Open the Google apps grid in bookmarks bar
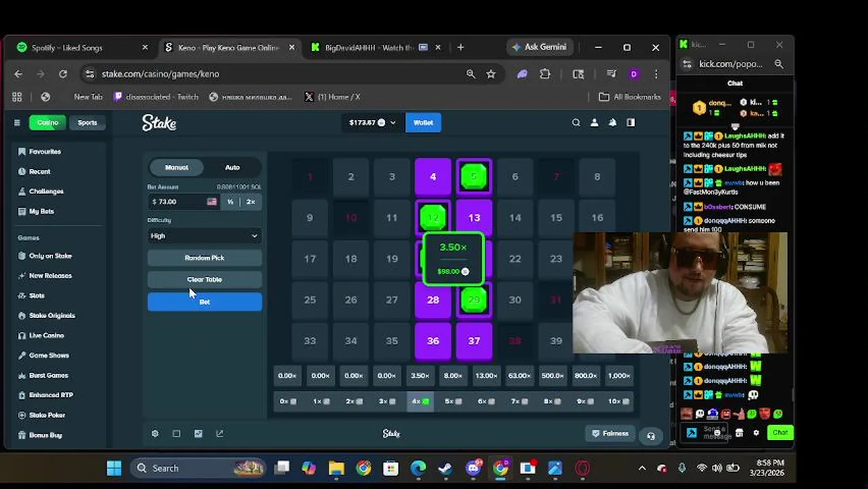 tap(17, 97)
